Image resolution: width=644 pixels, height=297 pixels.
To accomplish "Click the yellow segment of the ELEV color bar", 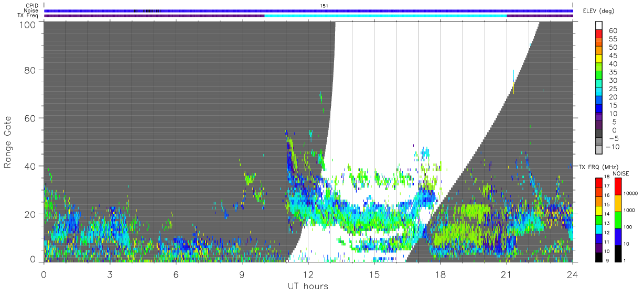I will pyautogui.click(x=599, y=59).
